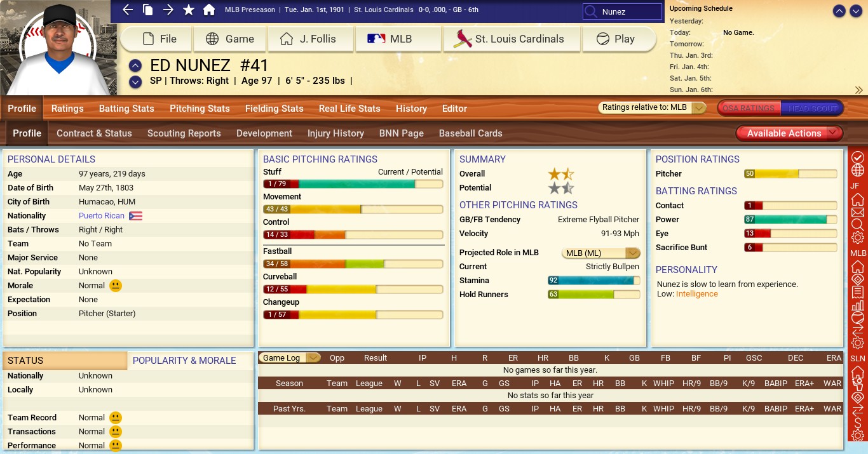Go to next player with down arrow
Image resolution: width=868 pixels, height=454 pixels.
coord(135,81)
